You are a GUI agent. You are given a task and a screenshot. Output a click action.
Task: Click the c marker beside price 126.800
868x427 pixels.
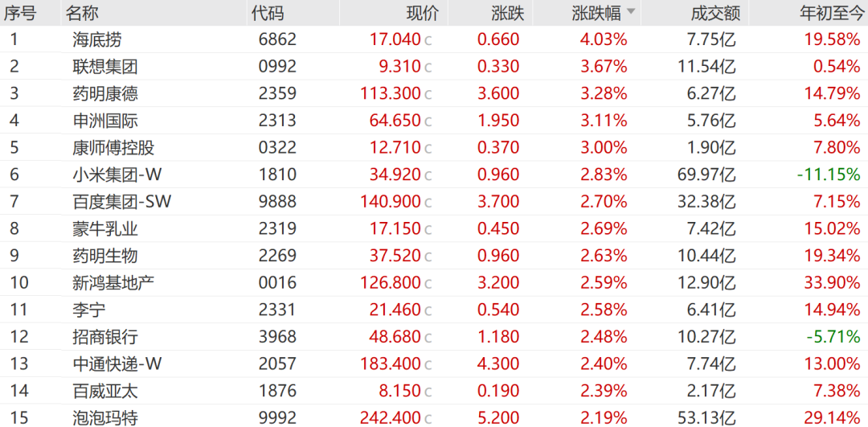click(428, 284)
